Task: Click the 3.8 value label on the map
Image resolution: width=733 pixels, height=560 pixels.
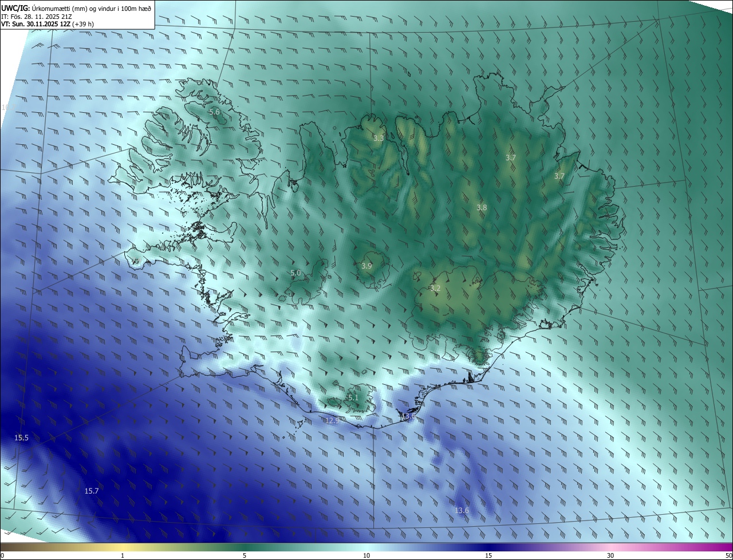Action: pyautogui.click(x=482, y=207)
